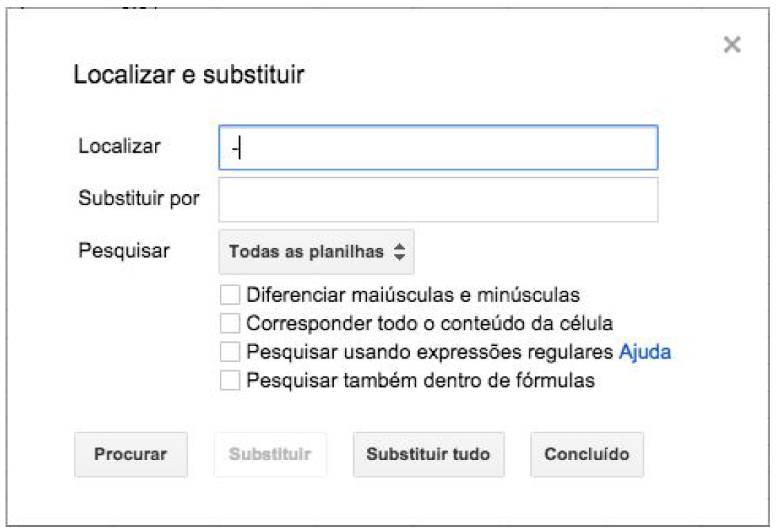Click the up-down arrows on the Pesquisar selector
This screenshot has height=532, width=777.
click(x=399, y=252)
